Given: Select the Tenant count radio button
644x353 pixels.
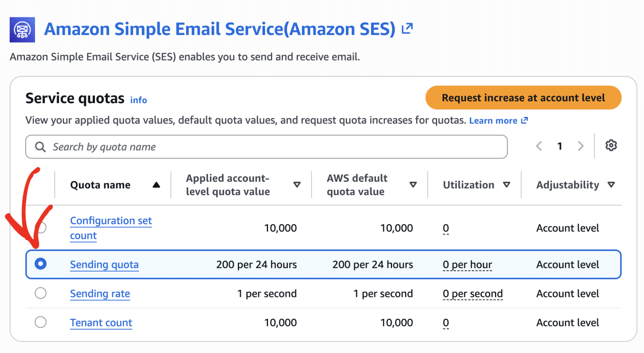Looking at the screenshot, I should pos(41,322).
